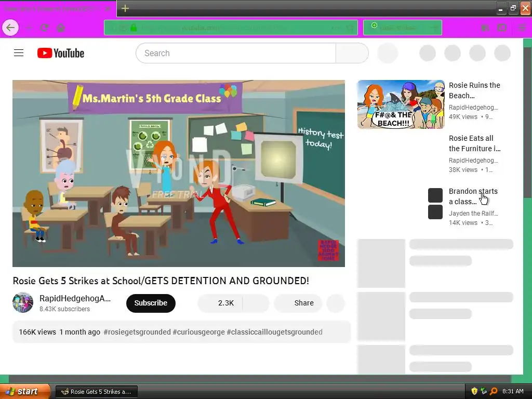Click the '38K views' text
The height and width of the screenshot is (399, 532).
[463, 170]
